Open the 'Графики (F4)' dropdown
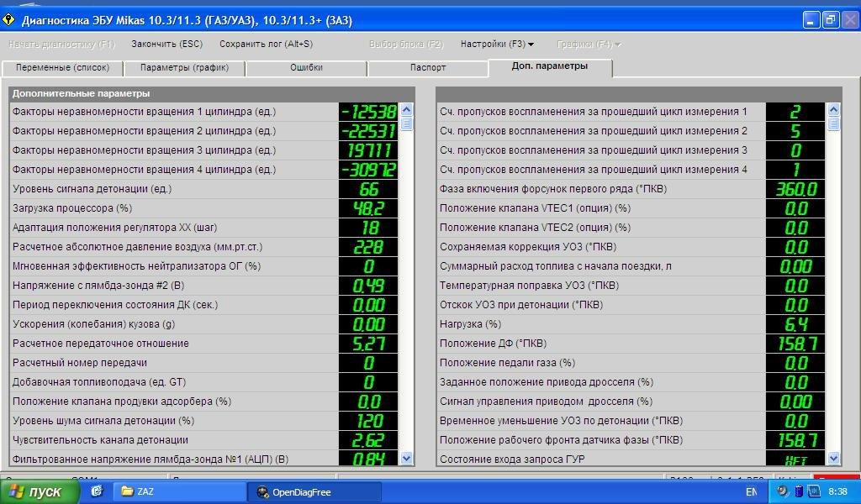861x504 pixels. point(589,44)
